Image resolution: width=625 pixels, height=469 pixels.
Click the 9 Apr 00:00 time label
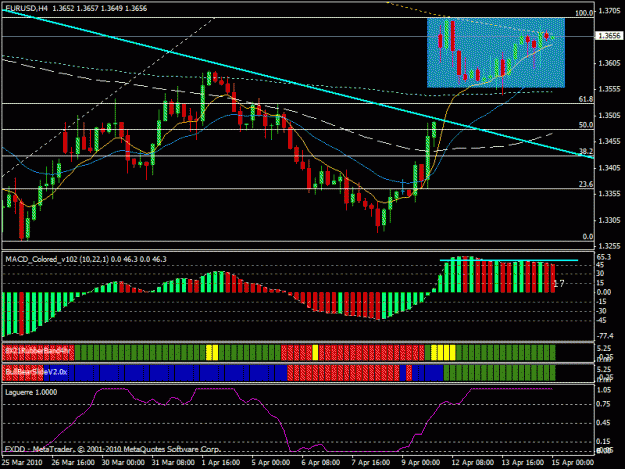click(x=421, y=462)
